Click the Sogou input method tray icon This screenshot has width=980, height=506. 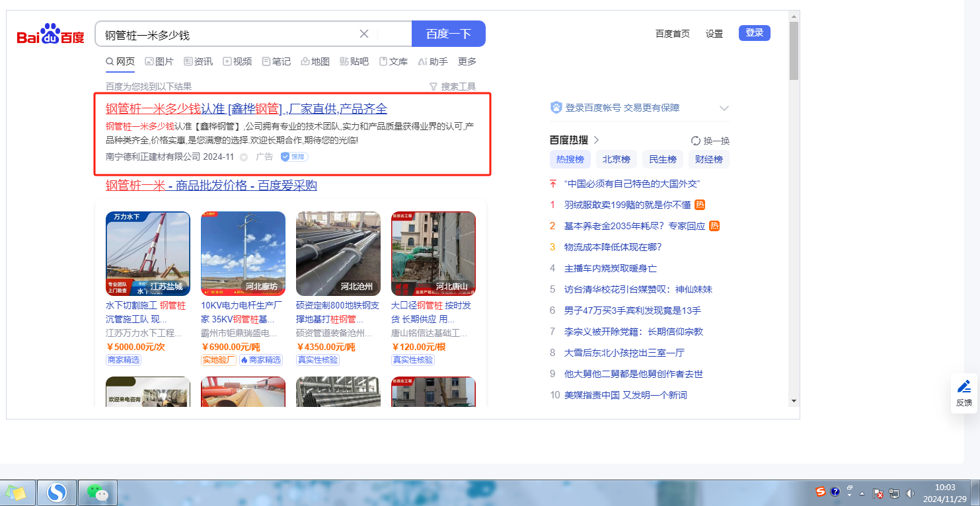point(820,492)
